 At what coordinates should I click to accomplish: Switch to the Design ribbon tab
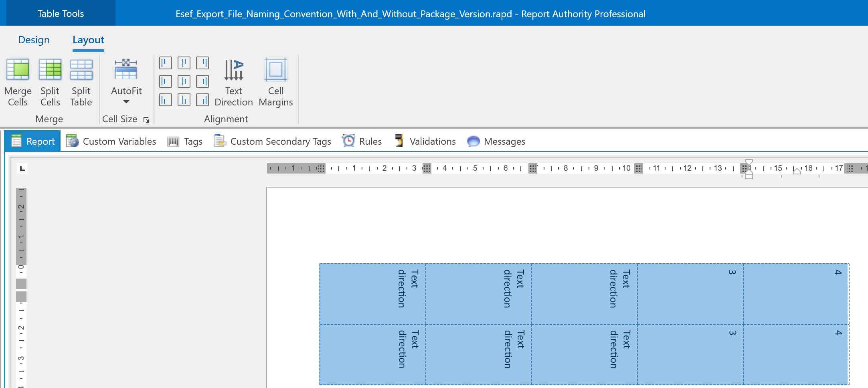(34, 40)
